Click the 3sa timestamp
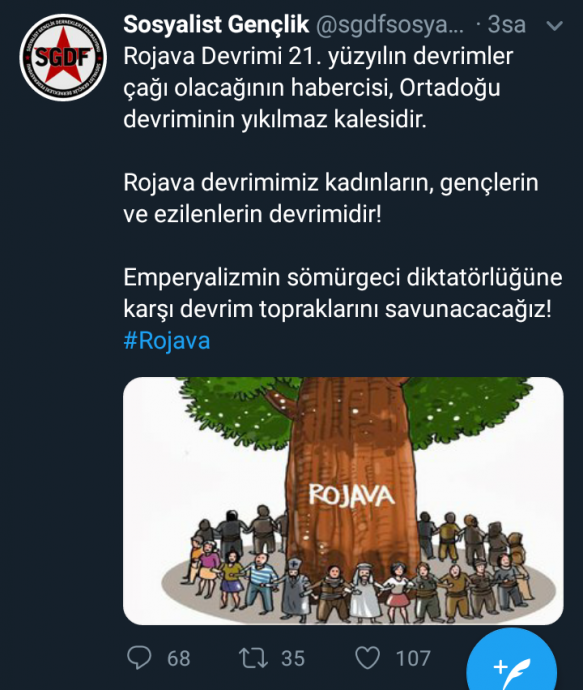The image size is (583, 690). pyautogui.click(x=506, y=25)
